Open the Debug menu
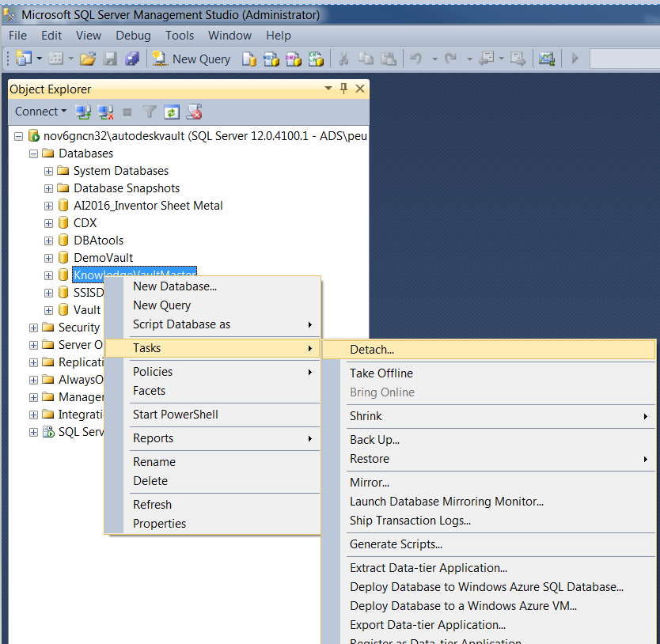The image size is (660, 644). tap(133, 35)
